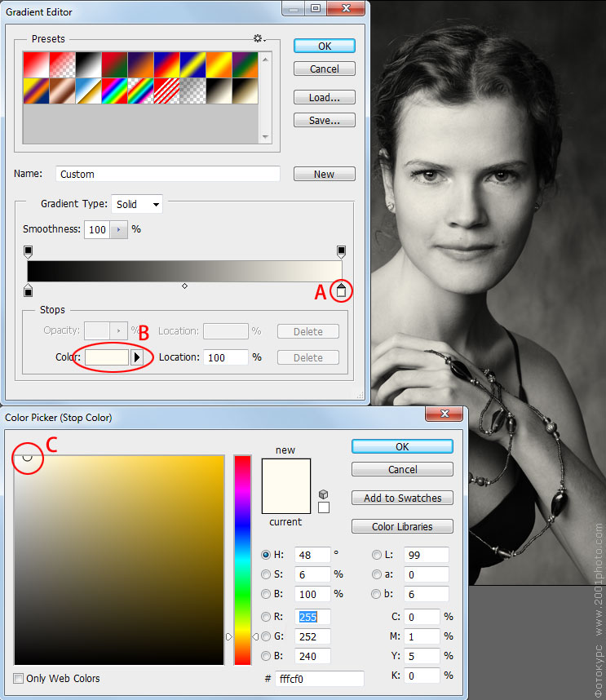Click the new color preview swatch

286,472
